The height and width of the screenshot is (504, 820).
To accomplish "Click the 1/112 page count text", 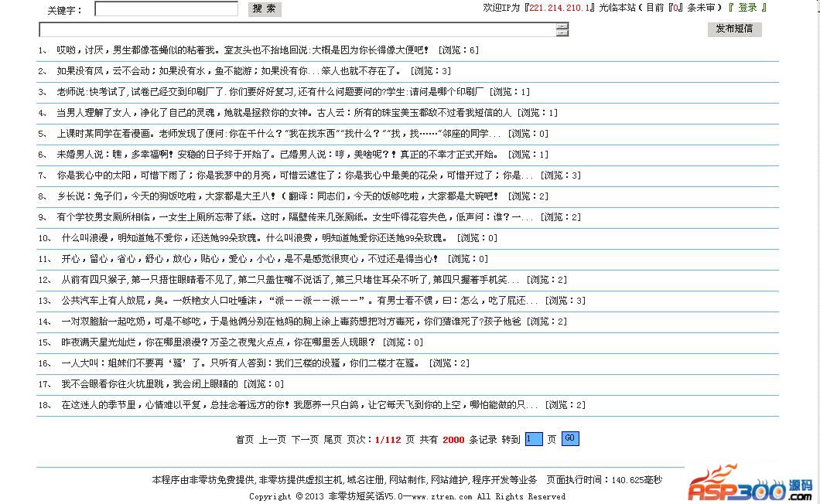I will [x=388, y=440].
